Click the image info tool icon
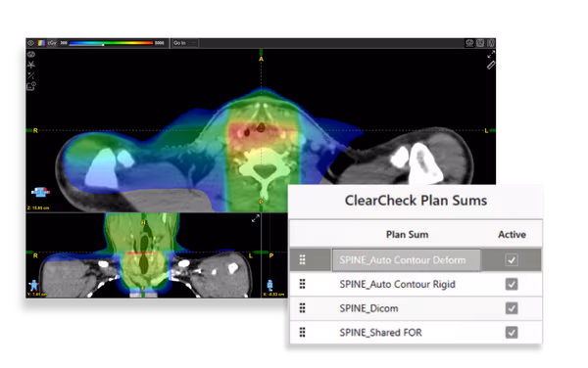The width and height of the screenshot is (588, 368). (31, 86)
